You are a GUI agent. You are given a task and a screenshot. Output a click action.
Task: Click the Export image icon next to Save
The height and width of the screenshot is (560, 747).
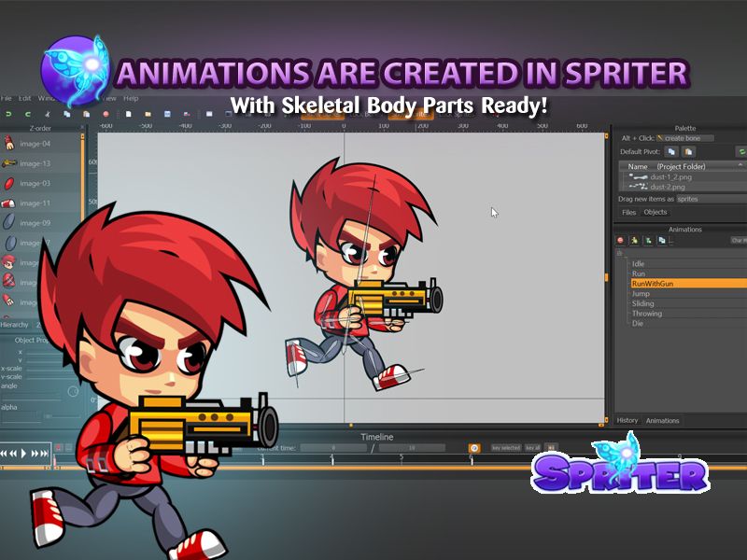tap(187, 114)
